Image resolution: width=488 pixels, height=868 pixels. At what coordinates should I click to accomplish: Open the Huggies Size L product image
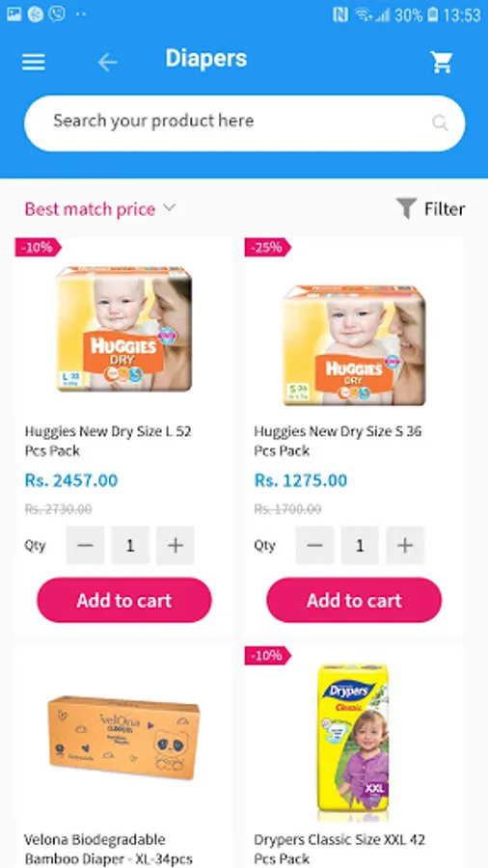(x=124, y=329)
